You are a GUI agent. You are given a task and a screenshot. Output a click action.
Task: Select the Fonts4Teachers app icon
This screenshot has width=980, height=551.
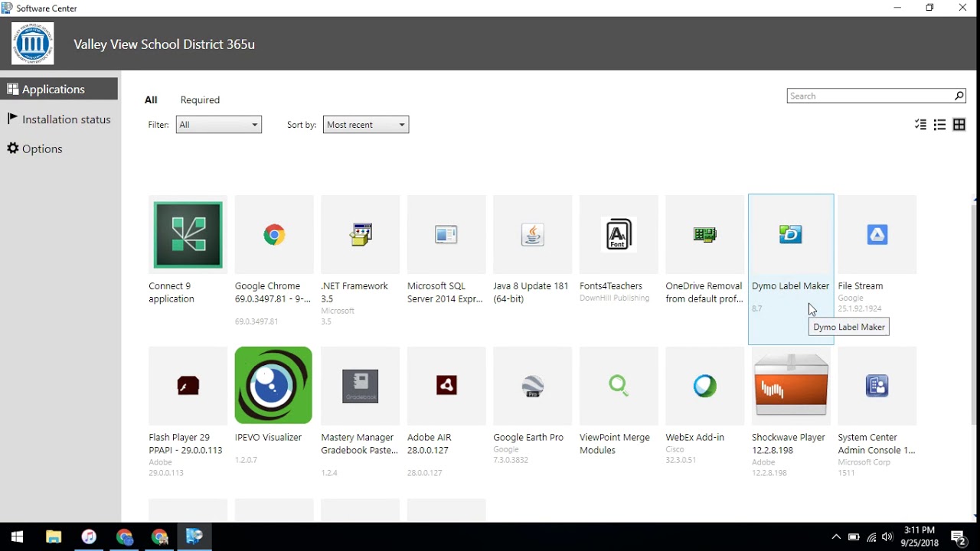tap(619, 234)
